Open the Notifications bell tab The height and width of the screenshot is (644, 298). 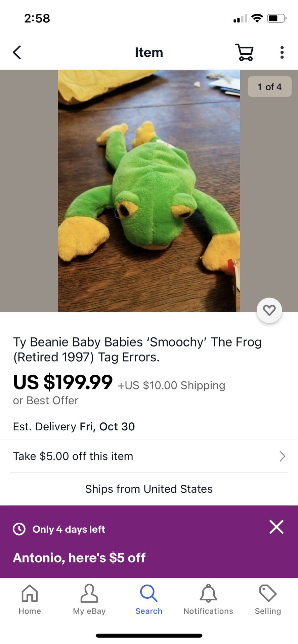point(208,599)
